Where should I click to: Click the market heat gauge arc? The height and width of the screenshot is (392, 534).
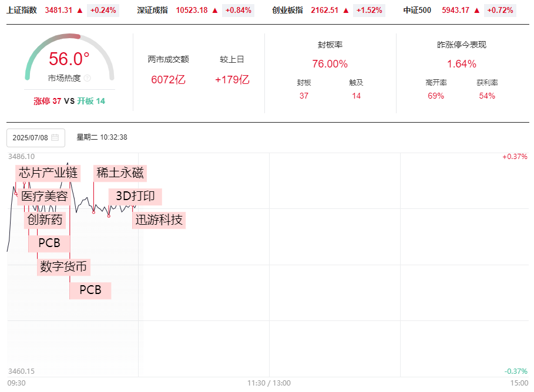[69, 56]
